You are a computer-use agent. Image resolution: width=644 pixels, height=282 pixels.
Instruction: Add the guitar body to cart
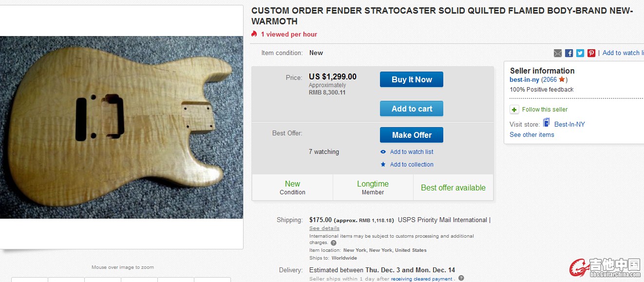[412, 109]
